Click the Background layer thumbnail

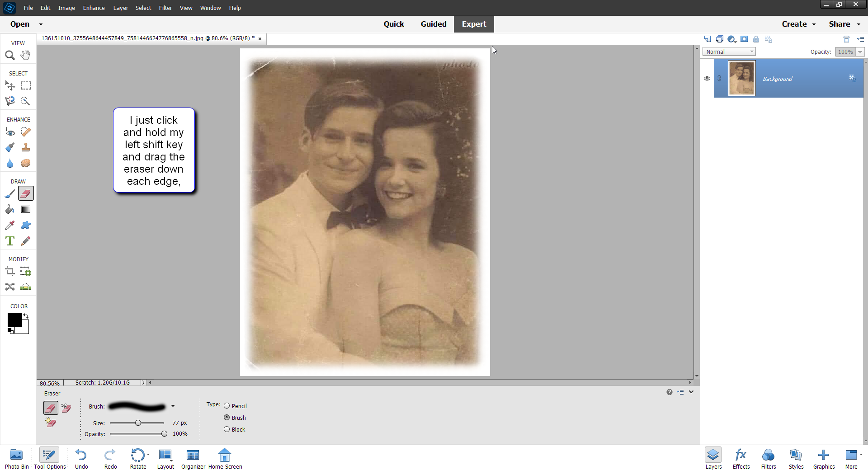[x=741, y=78]
